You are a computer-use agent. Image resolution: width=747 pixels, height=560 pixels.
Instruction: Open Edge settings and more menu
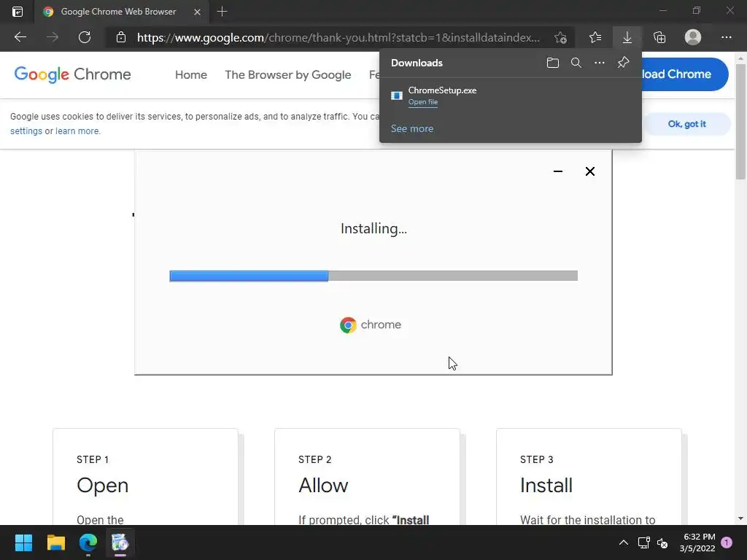click(727, 37)
